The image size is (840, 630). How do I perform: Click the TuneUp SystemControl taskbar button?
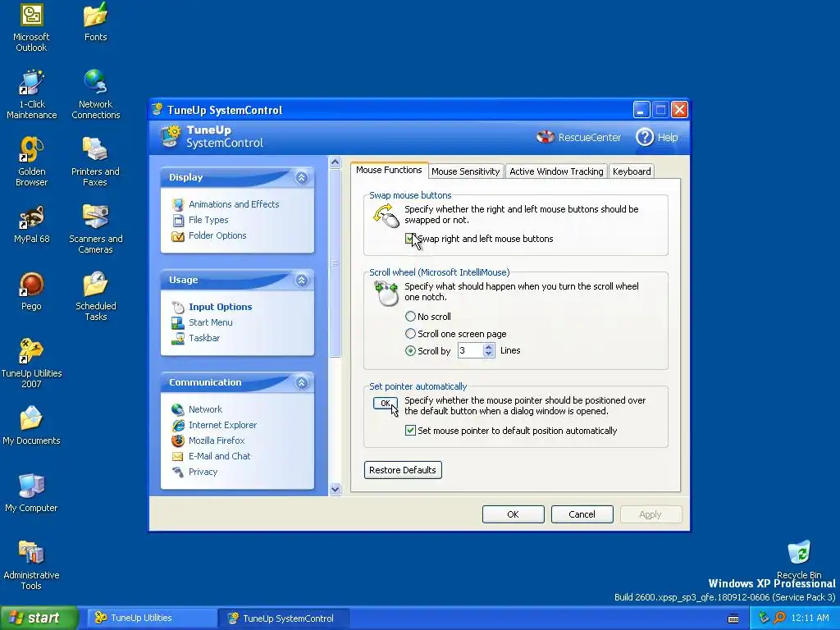(284, 619)
